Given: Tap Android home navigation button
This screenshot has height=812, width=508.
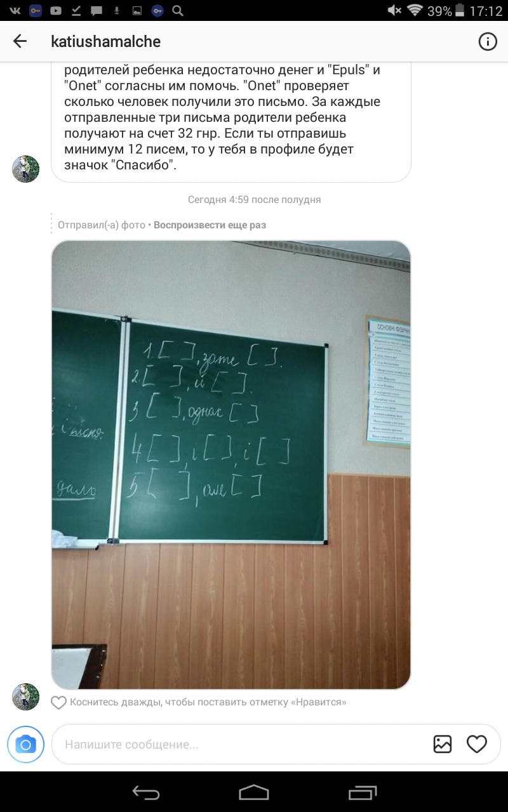Looking at the screenshot, I should point(254,792).
